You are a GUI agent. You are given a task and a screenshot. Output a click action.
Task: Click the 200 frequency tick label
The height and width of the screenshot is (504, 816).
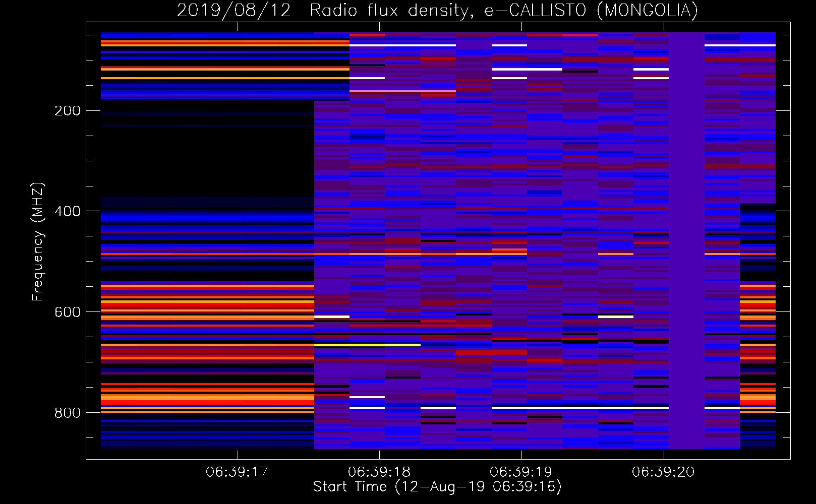pyautogui.click(x=67, y=111)
